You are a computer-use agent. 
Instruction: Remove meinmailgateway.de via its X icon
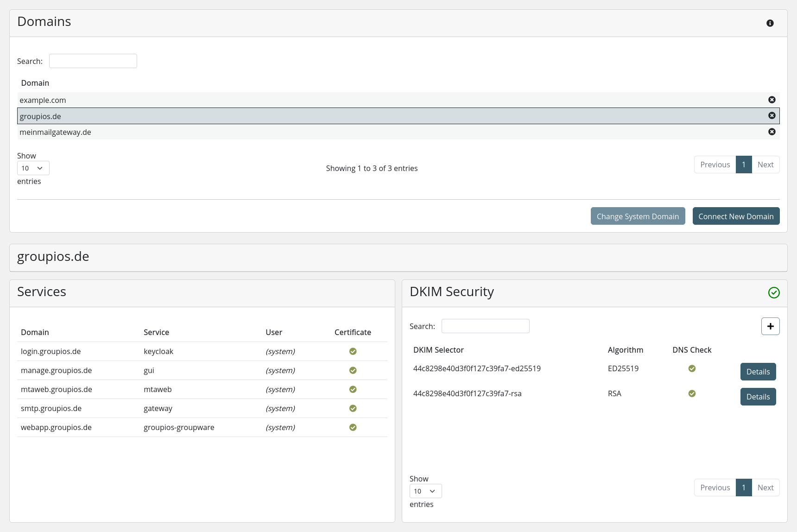click(x=772, y=132)
